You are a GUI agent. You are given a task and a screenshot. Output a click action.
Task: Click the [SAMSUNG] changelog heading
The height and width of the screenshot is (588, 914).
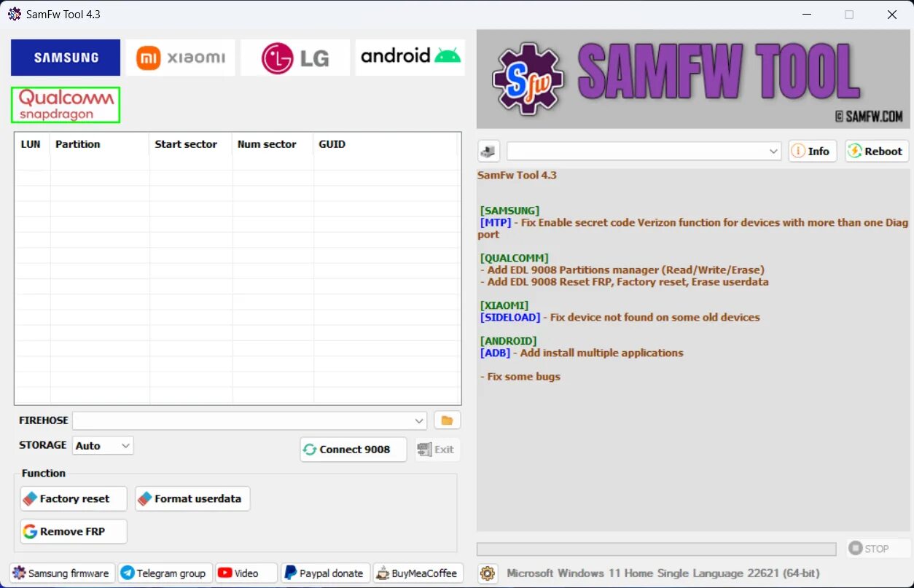coord(510,211)
